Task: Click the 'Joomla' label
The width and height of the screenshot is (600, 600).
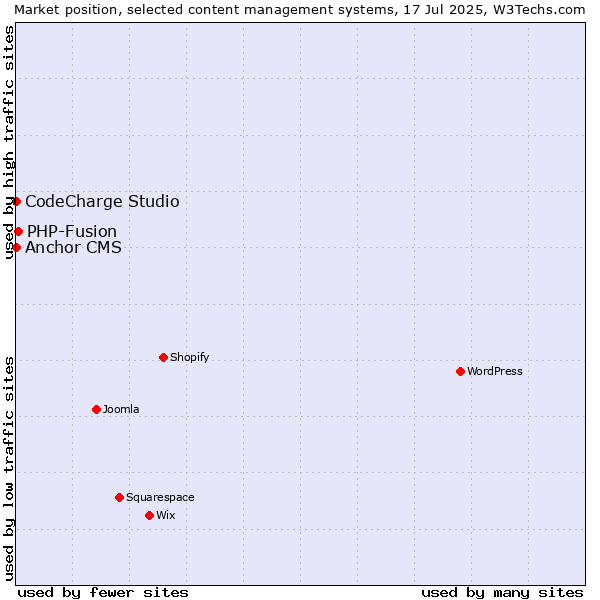Action: pos(121,409)
